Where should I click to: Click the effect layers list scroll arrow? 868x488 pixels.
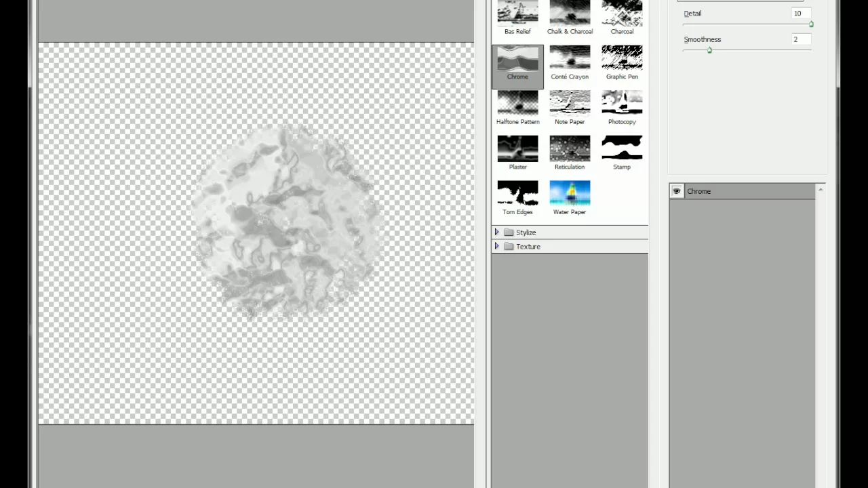pos(821,190)
